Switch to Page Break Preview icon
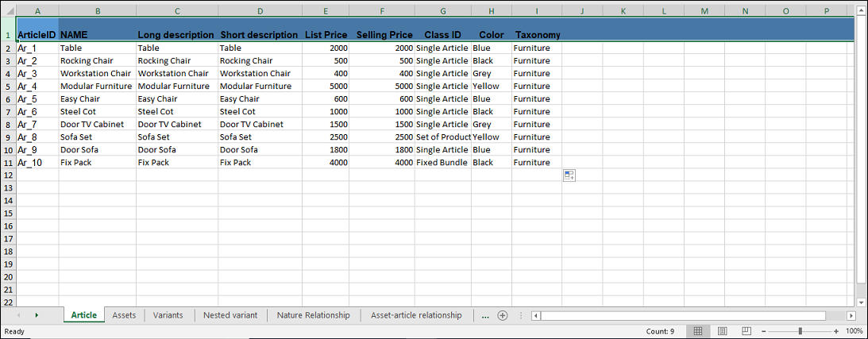 tap(746, 331)
